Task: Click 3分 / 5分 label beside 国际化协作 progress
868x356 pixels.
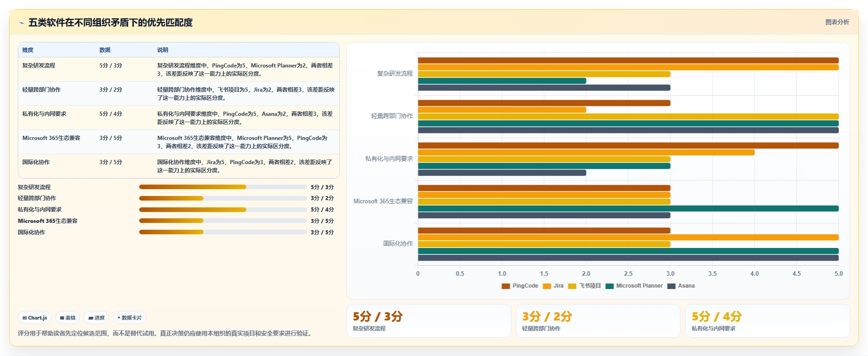Action: tap(322, 232)
